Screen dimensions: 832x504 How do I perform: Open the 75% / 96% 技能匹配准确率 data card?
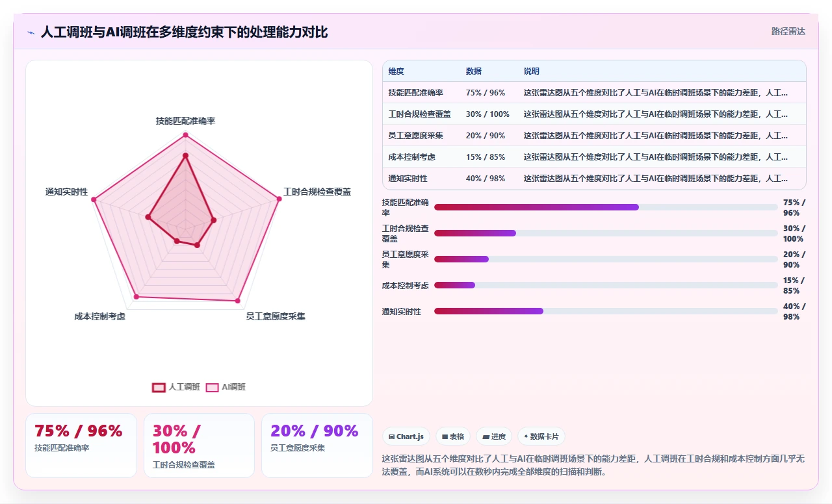point(81,446)
